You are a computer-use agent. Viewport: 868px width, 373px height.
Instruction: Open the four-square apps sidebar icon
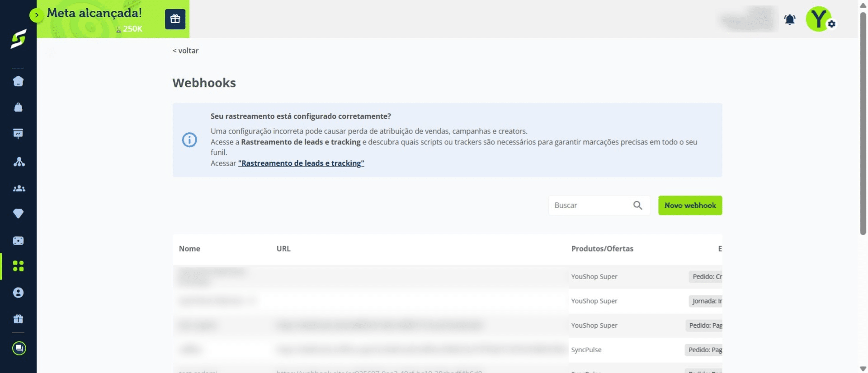tap(18, 266)
